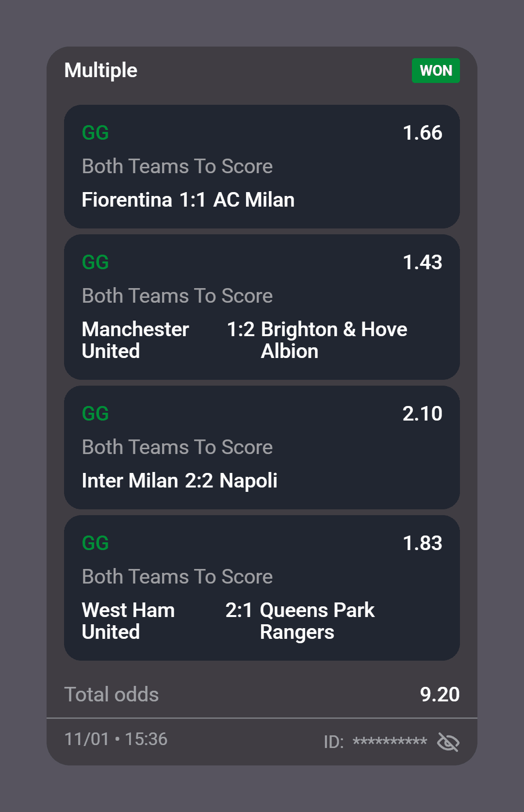The width and height of the screenshot is (524, 812).
Task: Click the Fiorentina 1:1 AC Milan result link
Action: coord(188,199)
